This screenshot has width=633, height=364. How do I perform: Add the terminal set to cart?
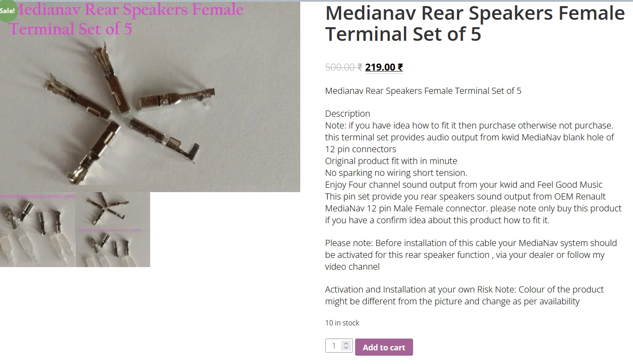click(384, 347)
